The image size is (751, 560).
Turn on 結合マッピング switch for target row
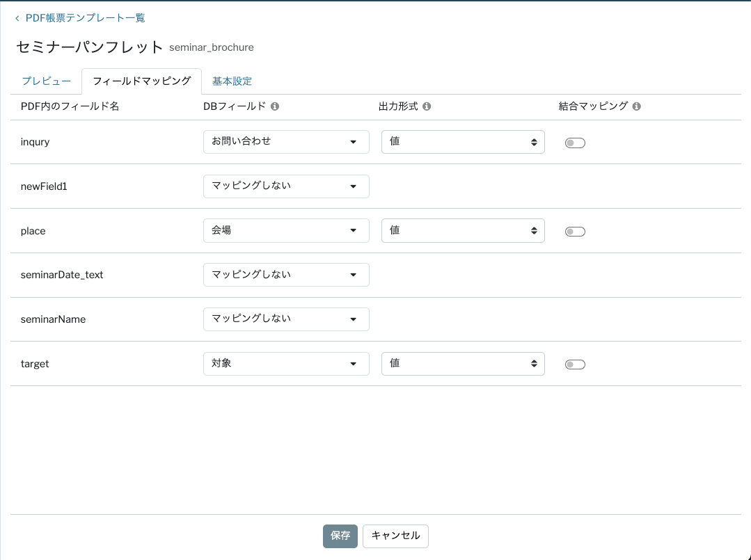pyautogui.click(x=575, y=364)
